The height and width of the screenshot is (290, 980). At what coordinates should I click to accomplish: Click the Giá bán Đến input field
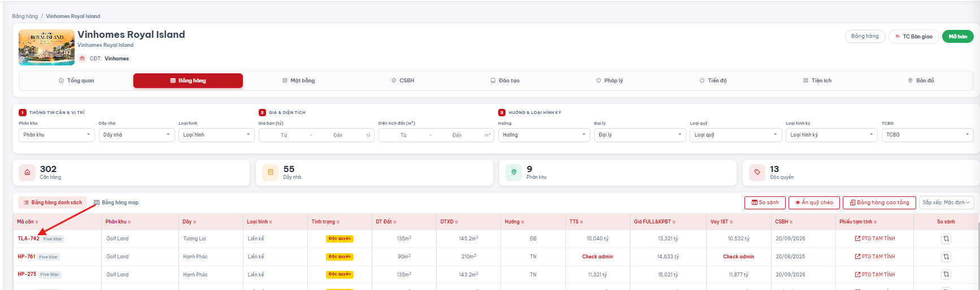point(338,135)
